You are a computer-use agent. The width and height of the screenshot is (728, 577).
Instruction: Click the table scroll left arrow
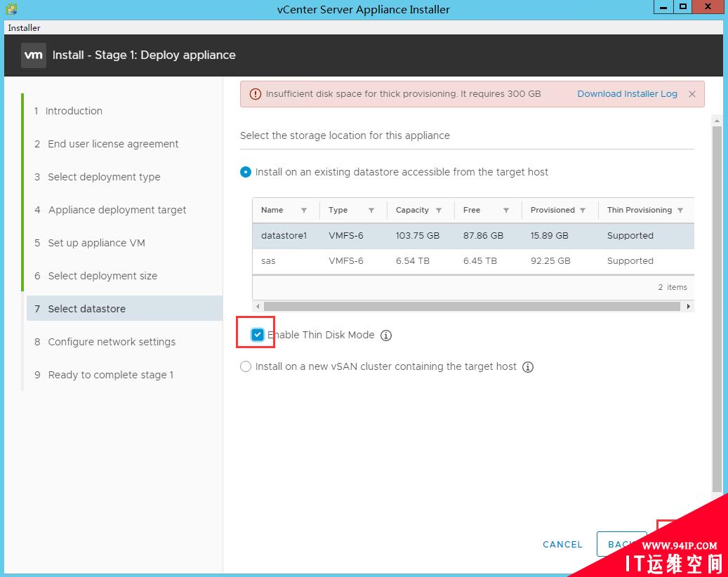pos(258,306)
